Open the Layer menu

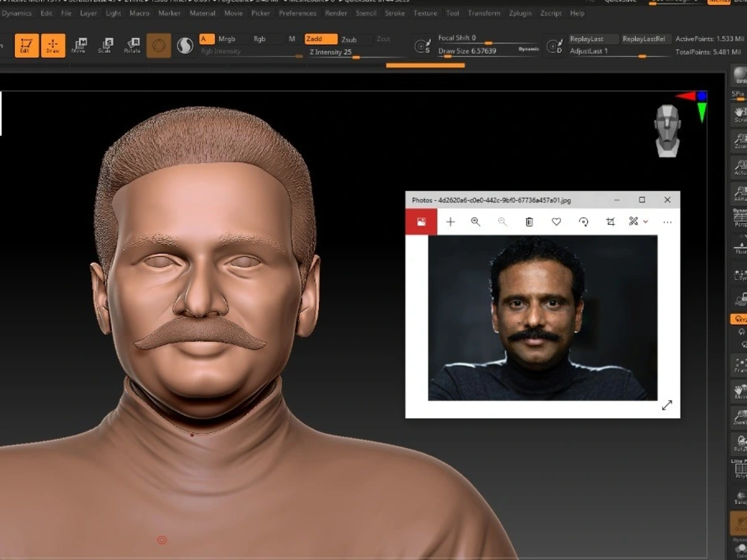pyautogui.click(x=88, y=13)
